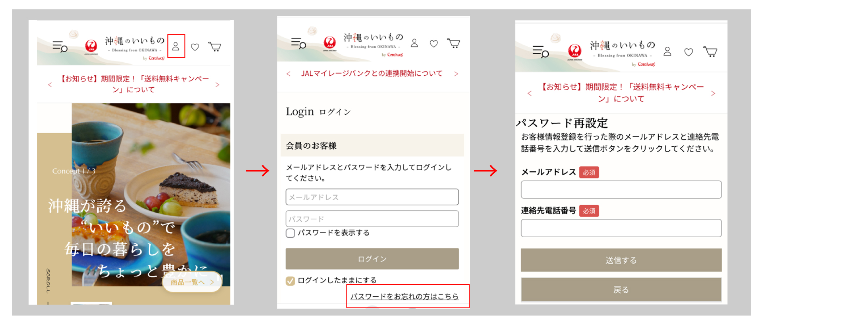Open the JALマイレージバンクとの連携開始について announcement
This screenshot has width=868, height=326.
tap(372, 74)
